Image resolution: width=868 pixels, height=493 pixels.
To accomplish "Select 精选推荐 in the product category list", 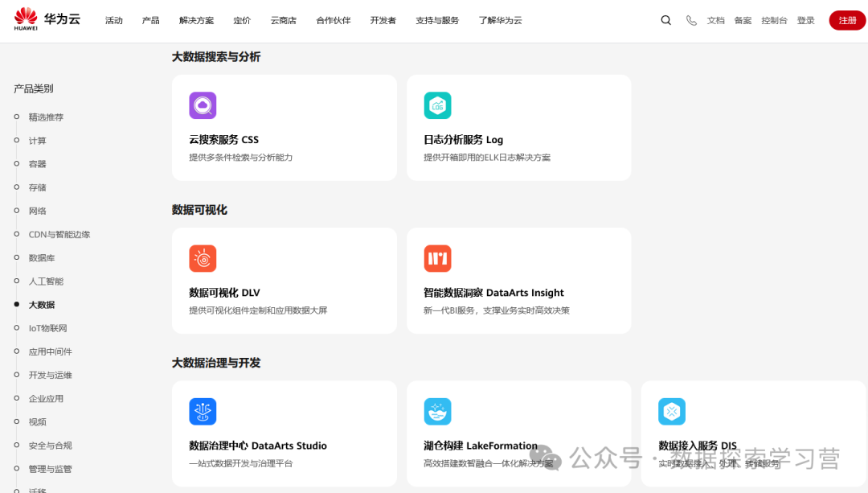I will tap(46, 117).
